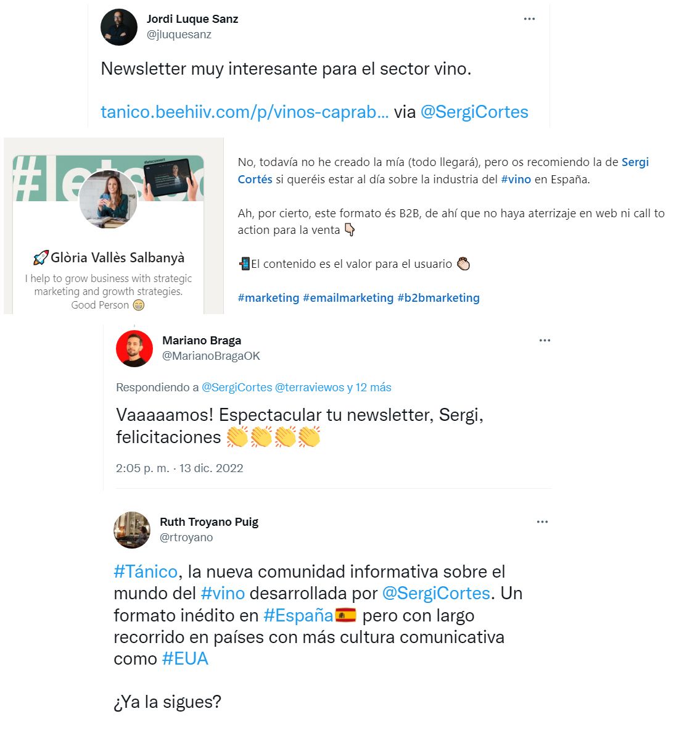The image size is (700, 735).
Task: Open @terraviewos mention in reply line
Action: pyautogui.click(x=309, y=388)
